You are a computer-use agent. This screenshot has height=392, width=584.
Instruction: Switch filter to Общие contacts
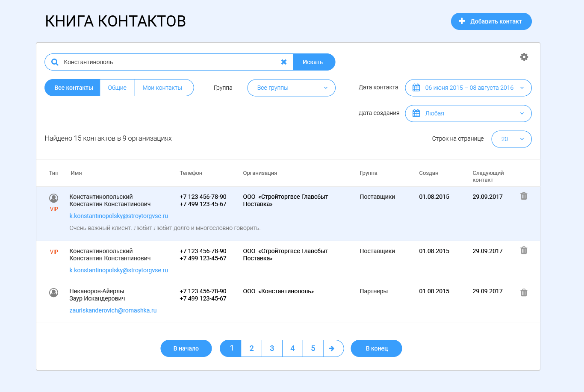point(117,88)
